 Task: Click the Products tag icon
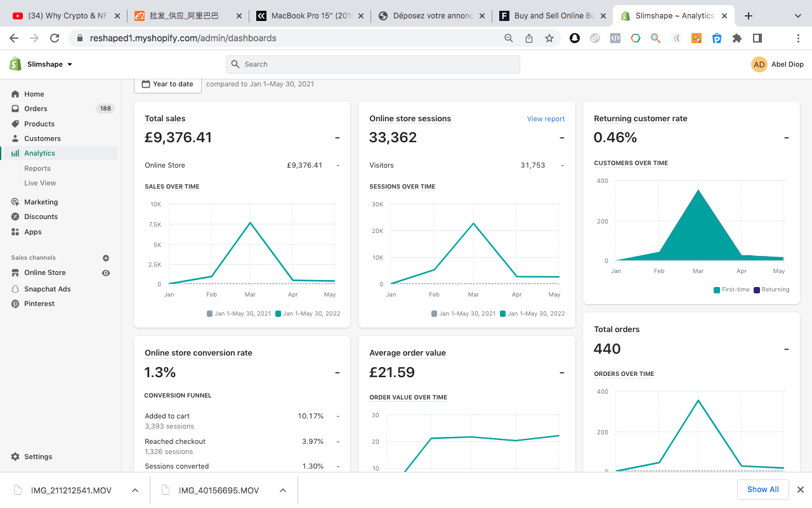click(15, 124)
